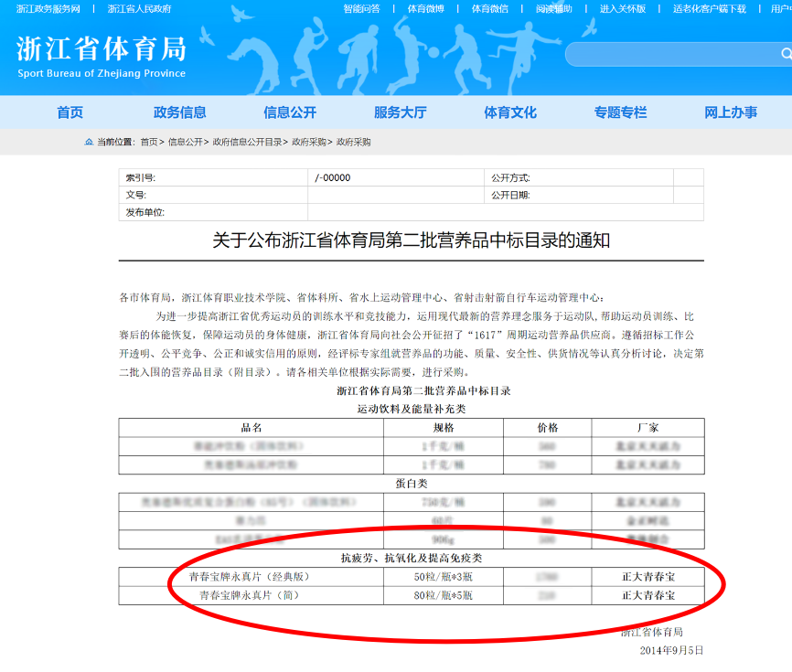The height and width of the screenshot is (672, 792).
Task: Open the 阅读辅助 link
Action: 554,8
